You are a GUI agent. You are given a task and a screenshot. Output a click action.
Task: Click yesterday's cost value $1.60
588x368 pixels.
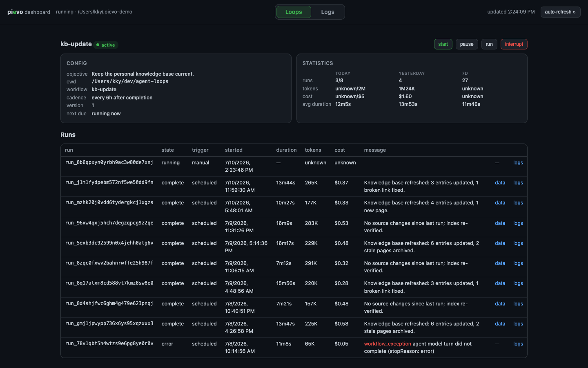pos(405,96)
